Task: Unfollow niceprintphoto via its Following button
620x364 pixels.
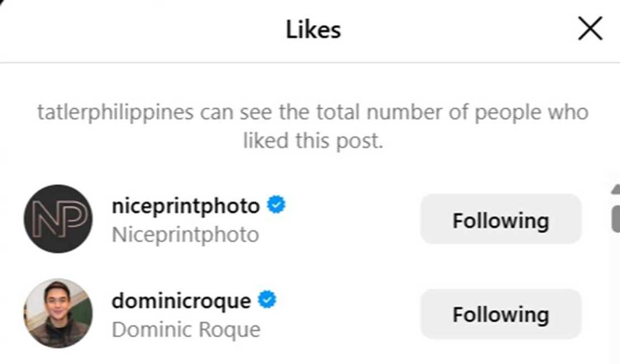Action: [x=500, y=220]
